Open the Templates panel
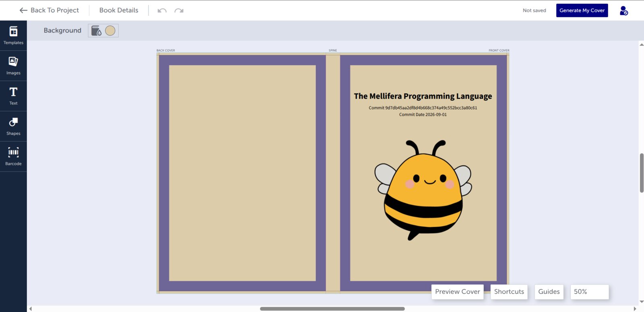644x312 pixels. 13,35
